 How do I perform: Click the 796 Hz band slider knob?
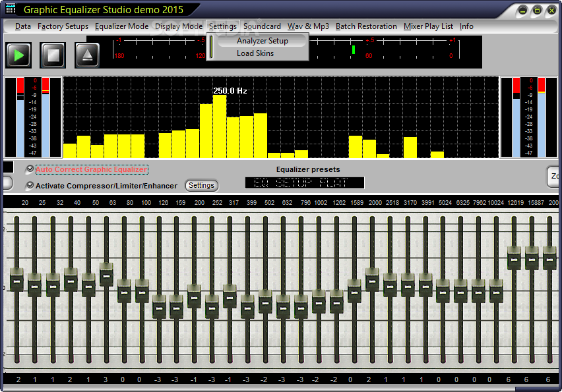pyautogui.click(x=301, y=307)
